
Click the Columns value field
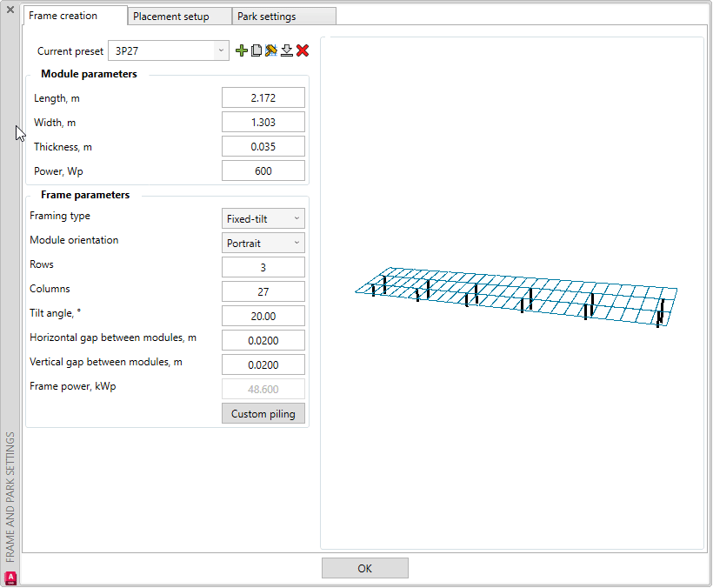pyautogui.click(x=263, y=291)
